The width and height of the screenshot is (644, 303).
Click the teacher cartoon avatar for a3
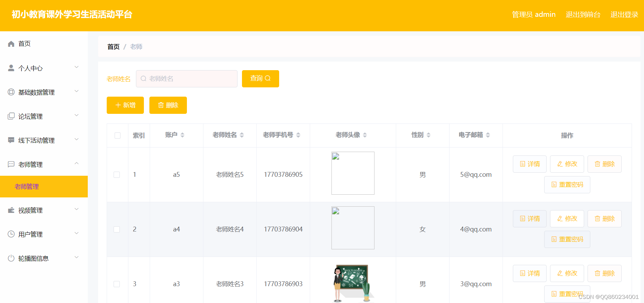[353, 283]
